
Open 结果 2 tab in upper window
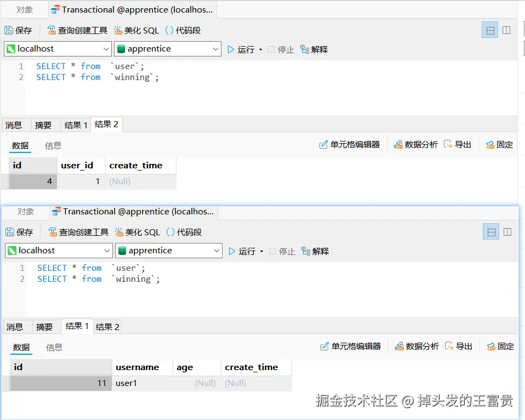click(x=106, y=124)
